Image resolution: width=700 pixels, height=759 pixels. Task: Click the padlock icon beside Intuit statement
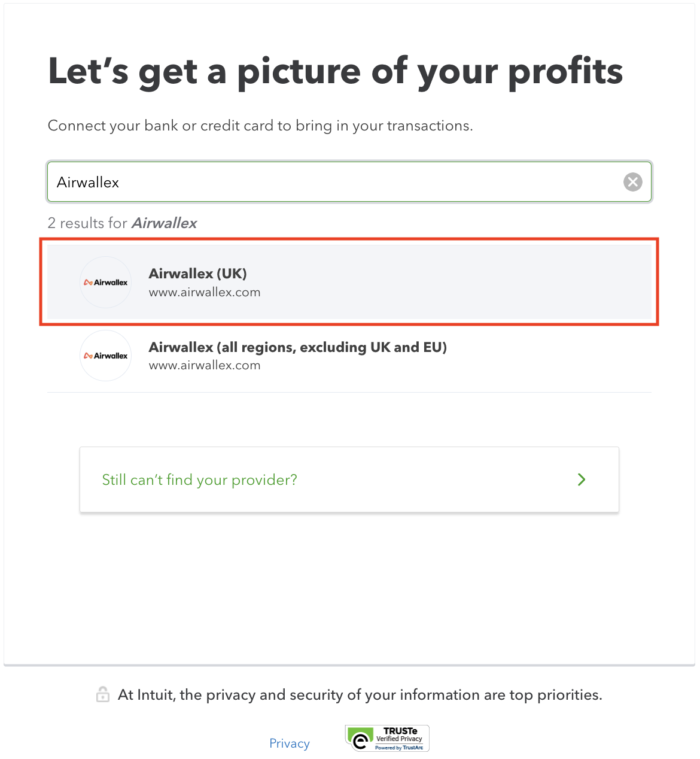(103, 694)
